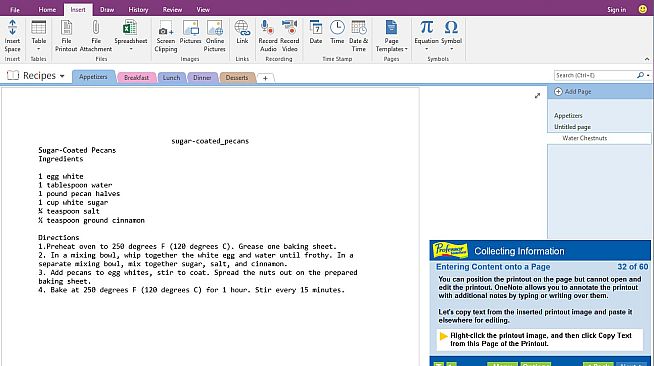Click the smiley feedback icon
This screenshot has height=366, width=654.
[x=643, y=9]
